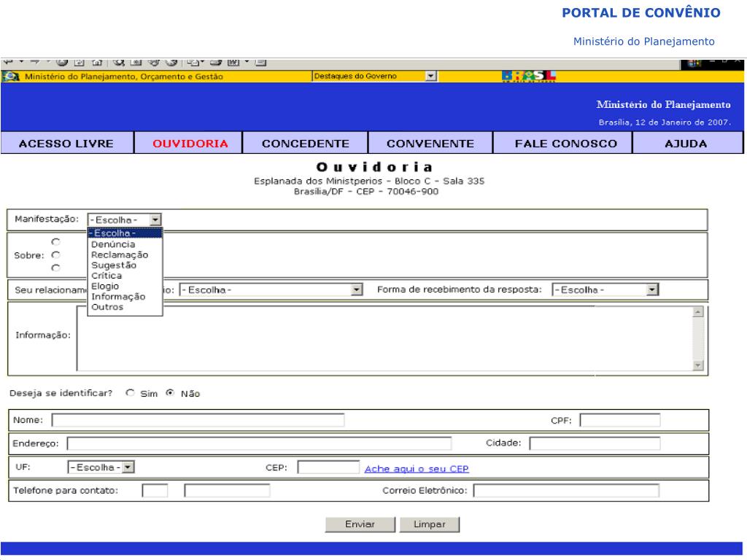Open the OUVIDORIA tab
Screen dimensions: 747x560
coord(189,144)
